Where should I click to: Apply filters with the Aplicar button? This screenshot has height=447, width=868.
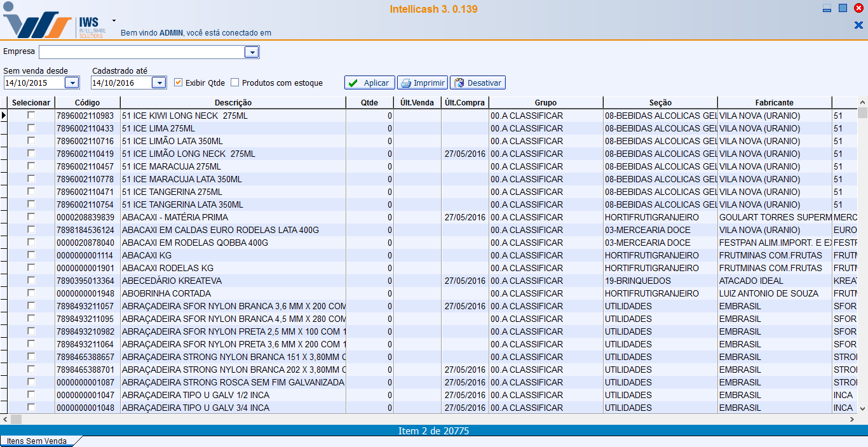(x=369, y=83)
